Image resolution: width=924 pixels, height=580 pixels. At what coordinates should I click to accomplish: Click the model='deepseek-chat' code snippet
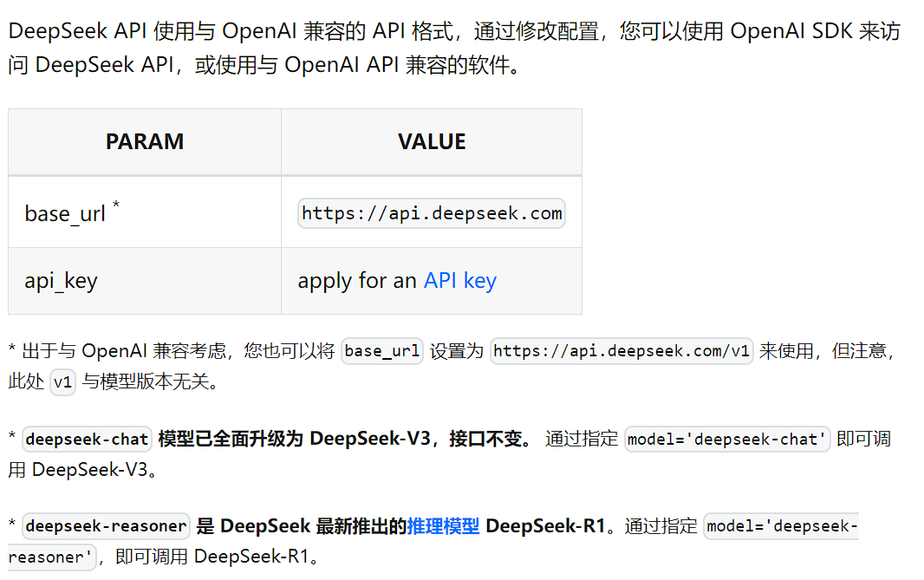[x=726, y=440]
